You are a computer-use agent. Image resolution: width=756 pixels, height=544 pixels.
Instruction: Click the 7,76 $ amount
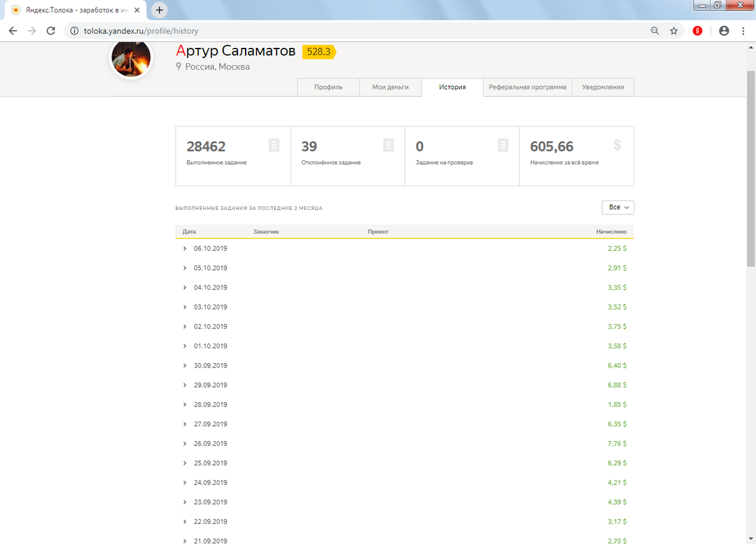point(617,444)
